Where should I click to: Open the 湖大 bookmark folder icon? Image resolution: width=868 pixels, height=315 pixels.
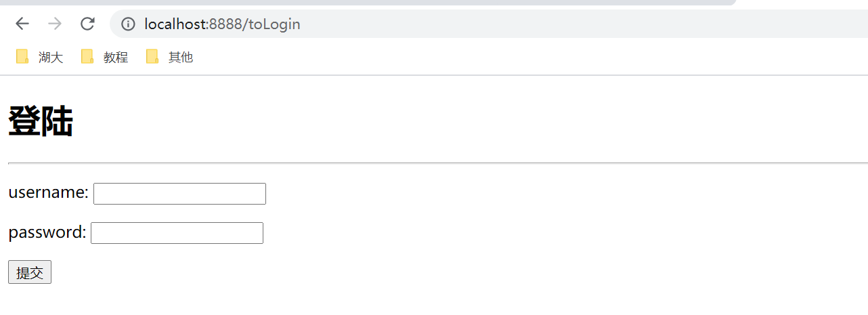[22, 57]
